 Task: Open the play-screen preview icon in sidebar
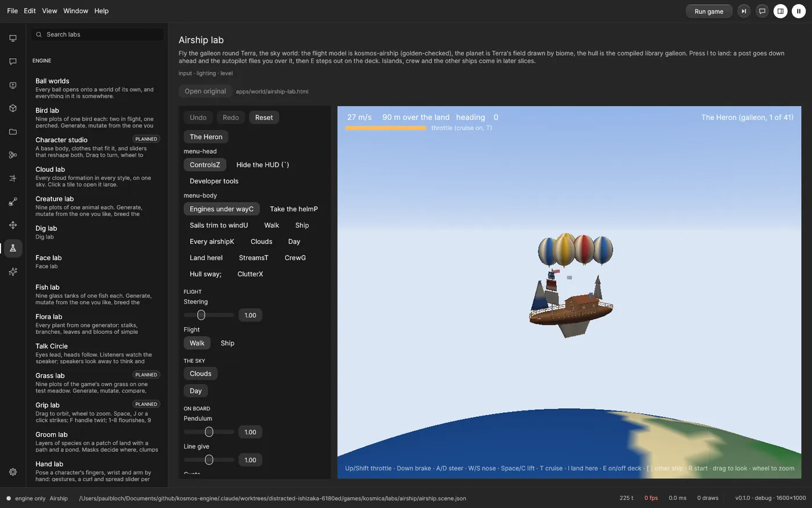point(13,85)
